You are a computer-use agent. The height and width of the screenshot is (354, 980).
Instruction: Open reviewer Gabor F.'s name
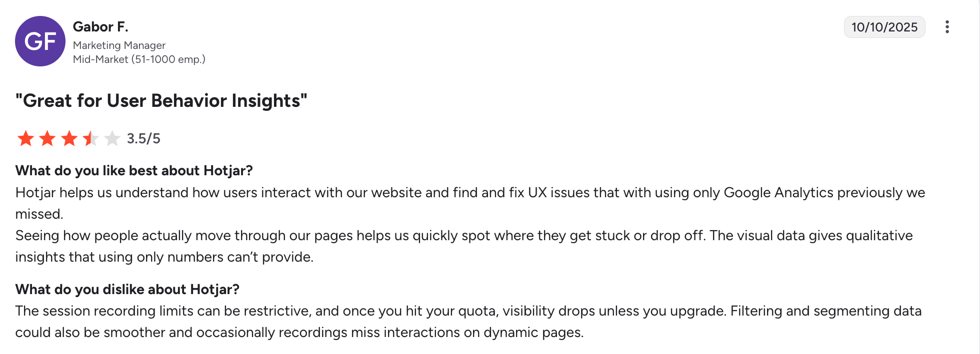(100, 26)
